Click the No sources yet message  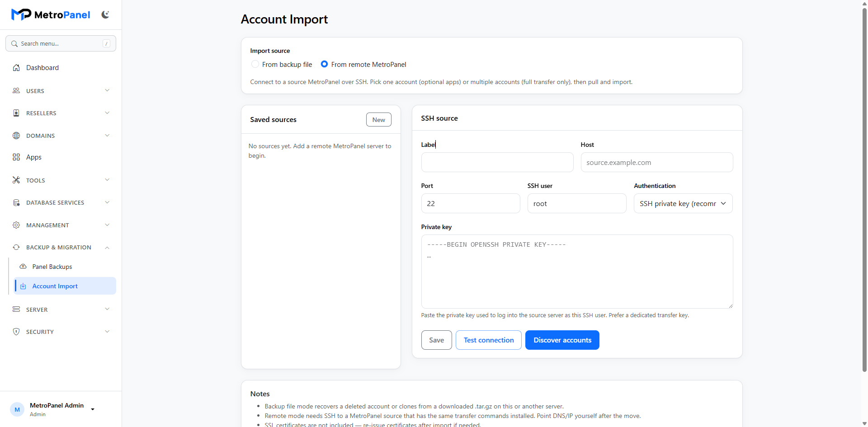pyautogui.click(x=320, y=151)
